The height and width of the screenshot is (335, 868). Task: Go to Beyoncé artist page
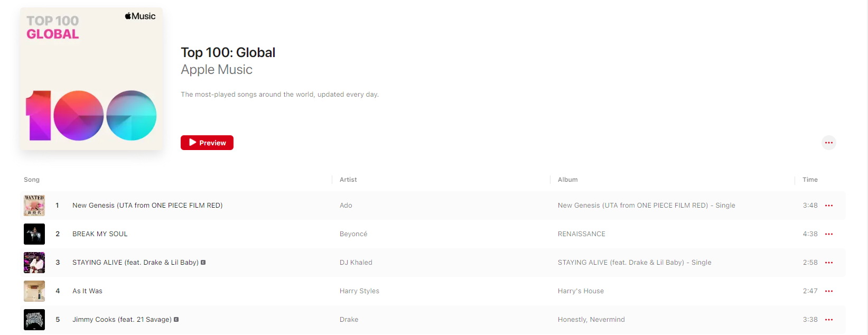point(353,234)
